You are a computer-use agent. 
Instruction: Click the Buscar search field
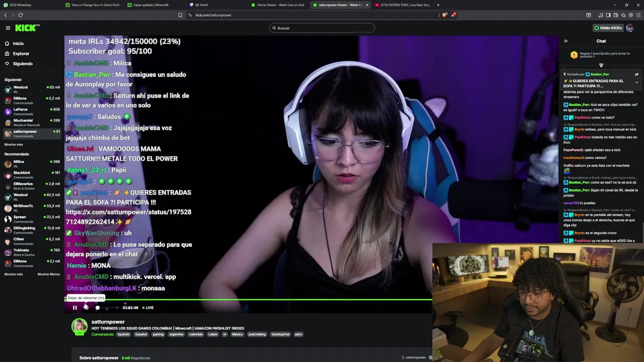tap(321, 28)
